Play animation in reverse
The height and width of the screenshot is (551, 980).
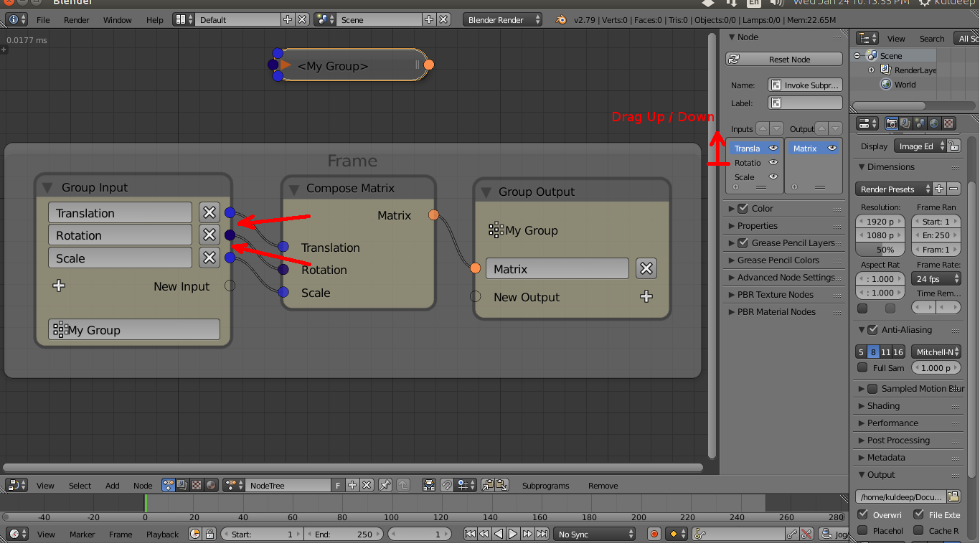click(x=499, y=534)
